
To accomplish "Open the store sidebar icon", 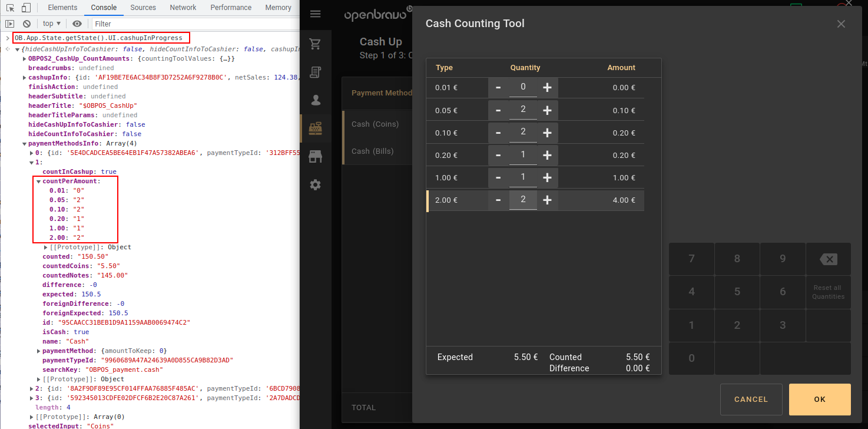I will point(315,156).
